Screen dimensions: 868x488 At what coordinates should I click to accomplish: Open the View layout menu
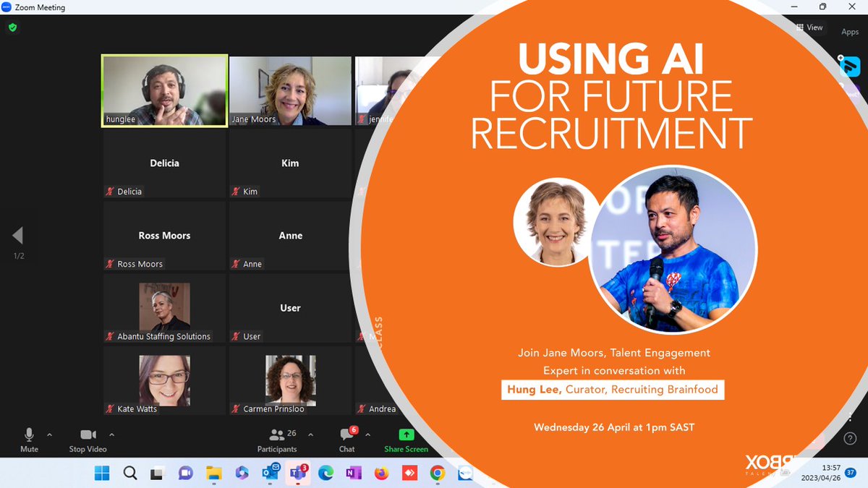coord(809,27)
